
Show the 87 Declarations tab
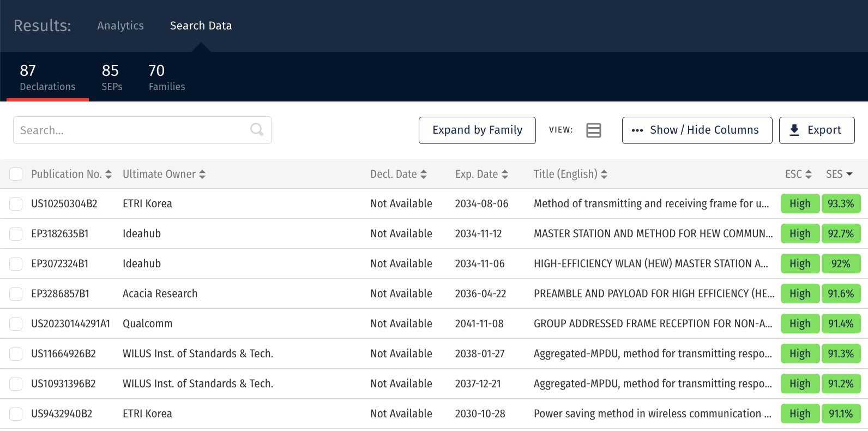[x=47, y=77]
